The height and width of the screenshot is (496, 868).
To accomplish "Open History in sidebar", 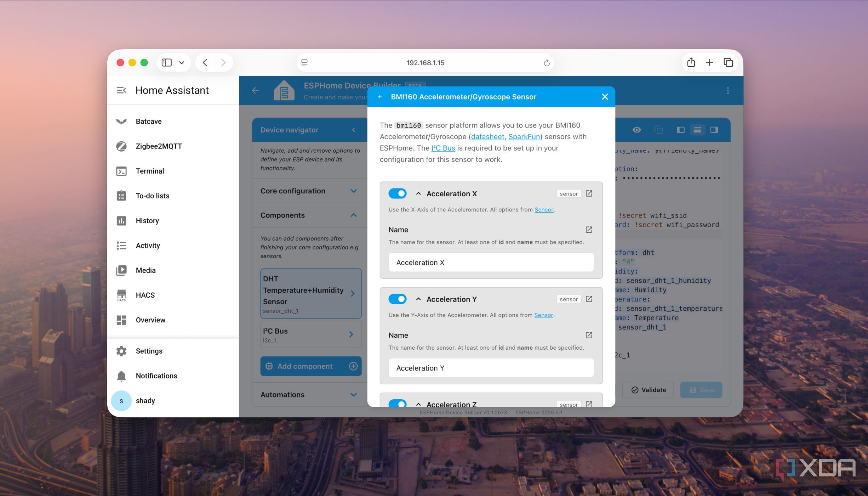I will pyautogui.click(x=173, y=221).
